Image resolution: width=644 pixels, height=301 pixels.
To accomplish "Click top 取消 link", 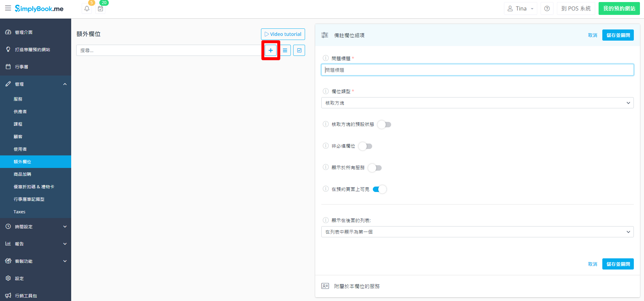I will [x=592, y=35].
